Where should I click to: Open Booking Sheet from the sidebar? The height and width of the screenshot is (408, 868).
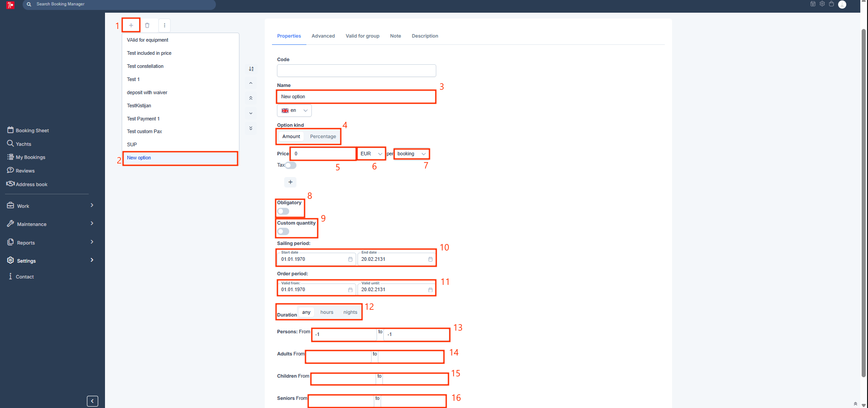pos(28,130)
